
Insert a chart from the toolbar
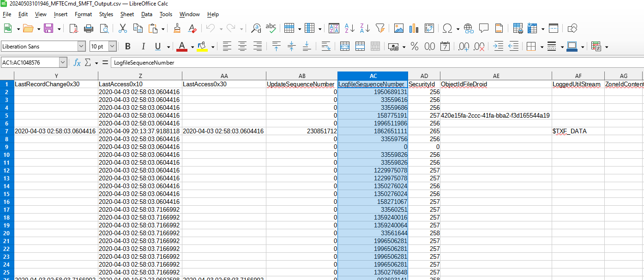(414, 29)
